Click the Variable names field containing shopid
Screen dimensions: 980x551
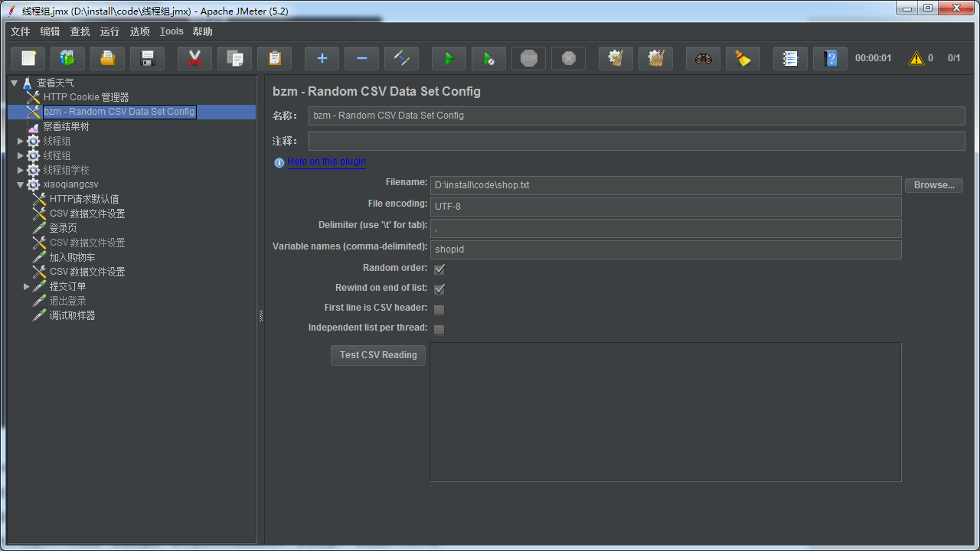(665, 249)
